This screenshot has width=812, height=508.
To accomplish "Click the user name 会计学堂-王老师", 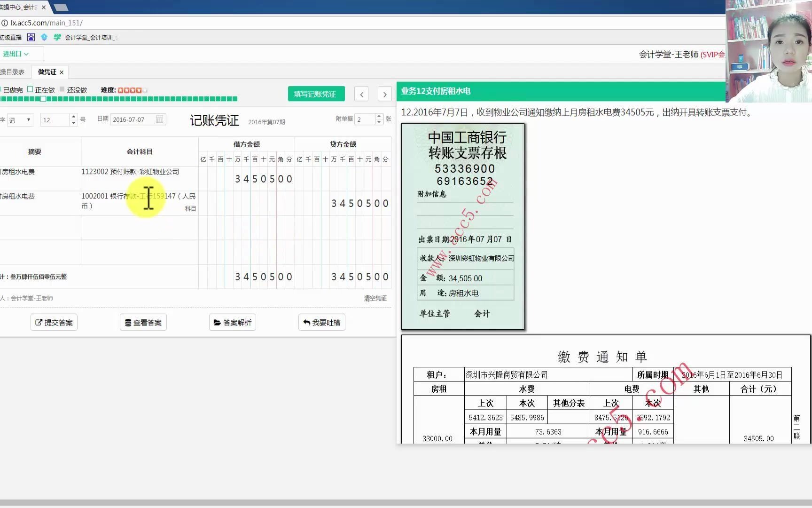I will coord(669,55).
